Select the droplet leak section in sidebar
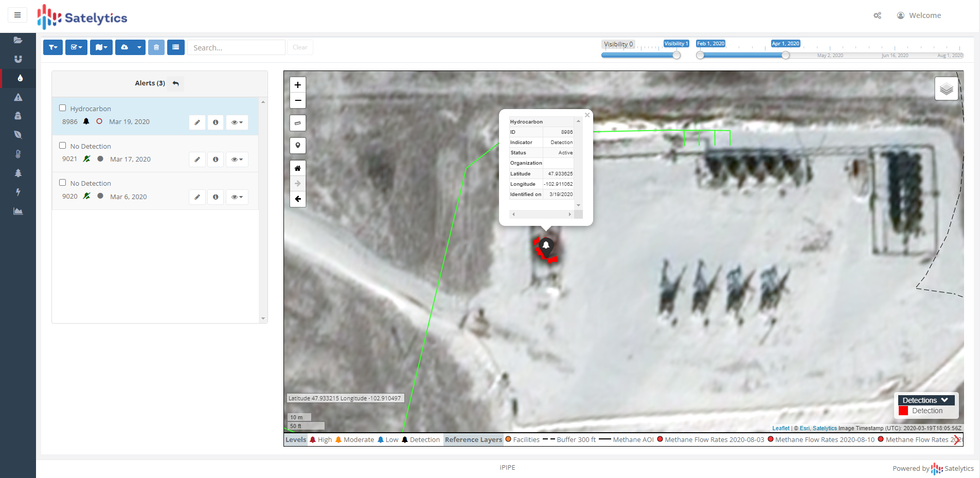The width and height of the screenshot is (980, 478). [20, 78]
